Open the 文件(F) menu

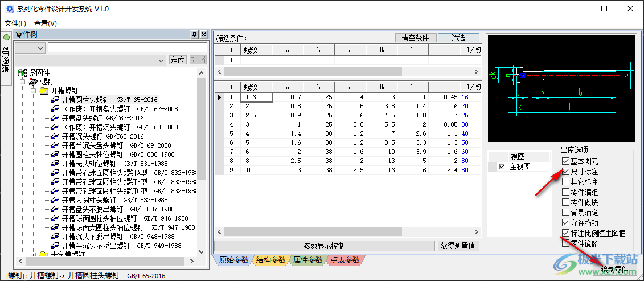pyautogui.click(x=15, y=23)
